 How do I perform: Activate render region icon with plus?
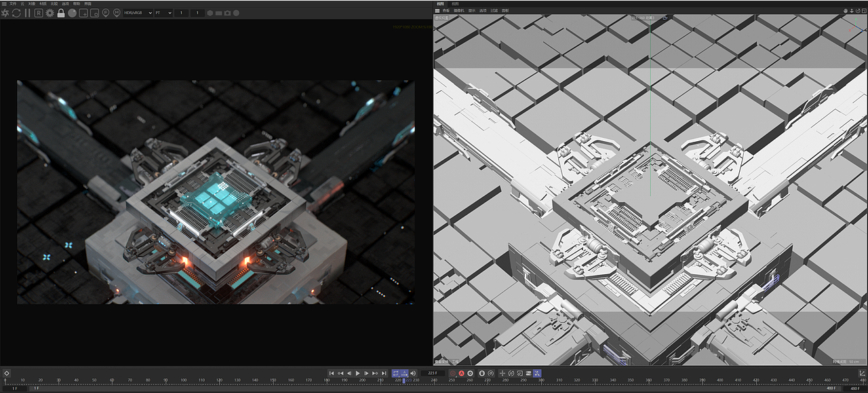[83, 13]
